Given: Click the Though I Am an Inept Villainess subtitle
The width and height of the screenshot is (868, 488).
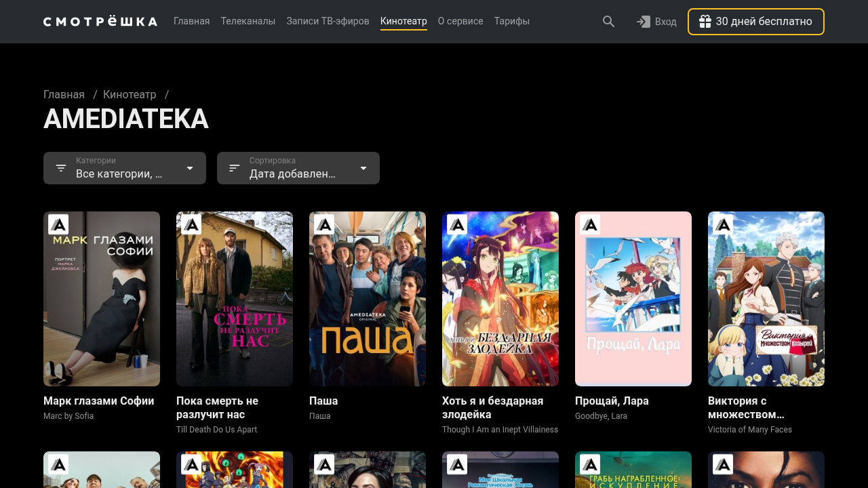Looking at the screenshot, I should tap(500, 430).
